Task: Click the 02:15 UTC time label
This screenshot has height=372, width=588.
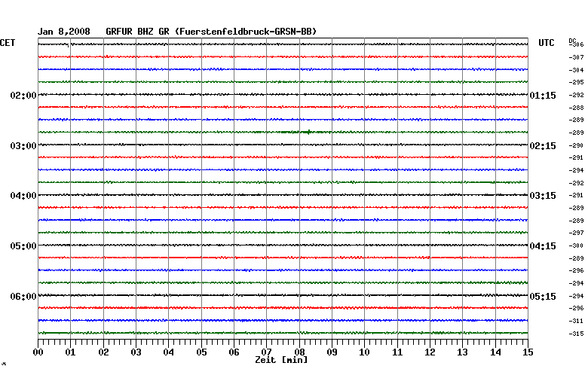Action: pos(543,146)
